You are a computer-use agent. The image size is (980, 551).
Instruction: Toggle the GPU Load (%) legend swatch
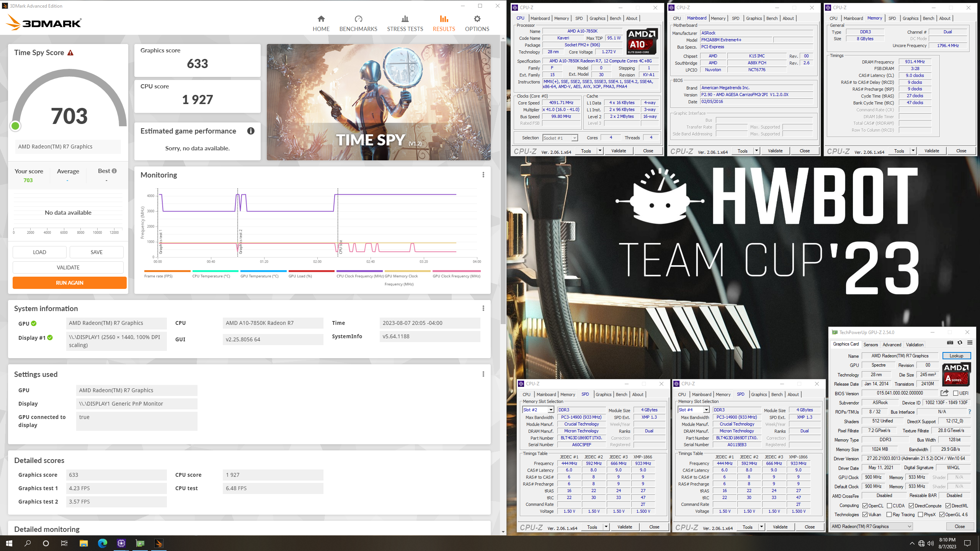click(x=312, y=271)
